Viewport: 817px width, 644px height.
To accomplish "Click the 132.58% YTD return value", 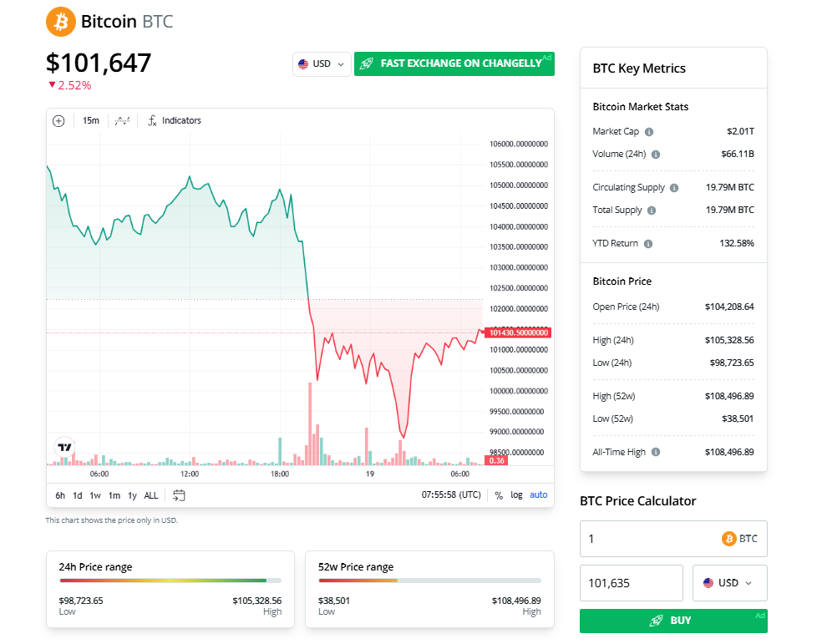I will 737,243.
